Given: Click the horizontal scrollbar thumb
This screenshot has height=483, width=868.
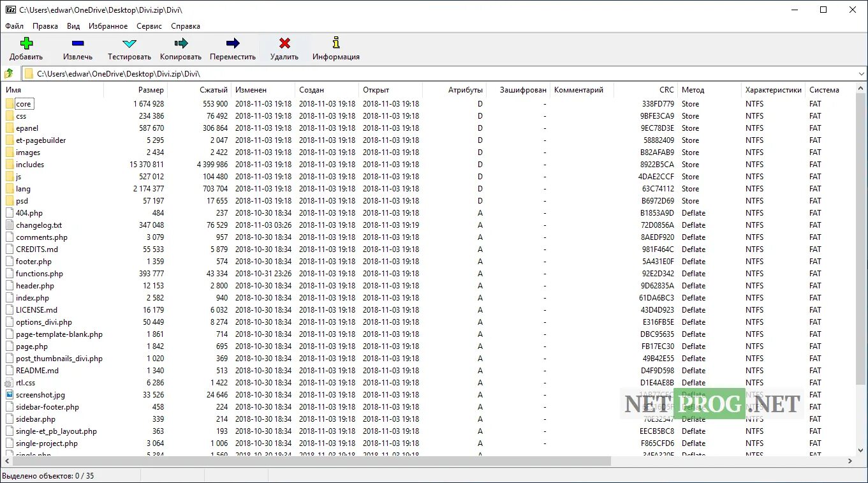Looking at the screenshot, I should 311,461.
